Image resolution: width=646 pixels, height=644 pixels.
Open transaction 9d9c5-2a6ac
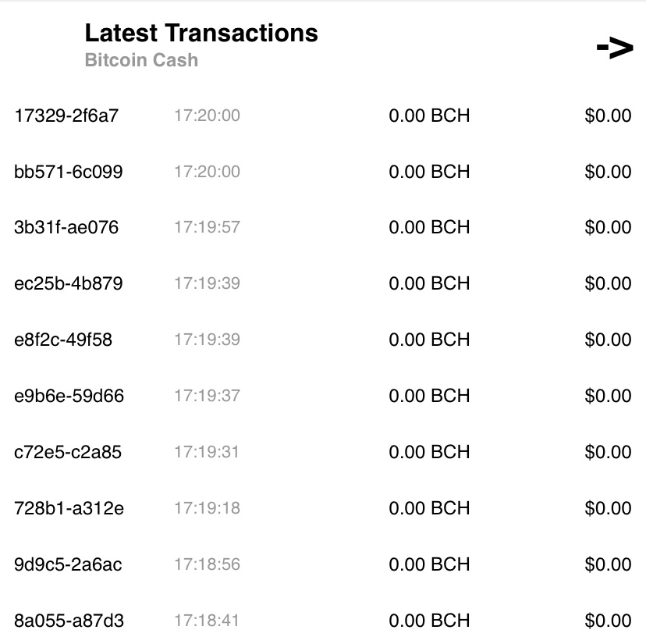[68, 564]
